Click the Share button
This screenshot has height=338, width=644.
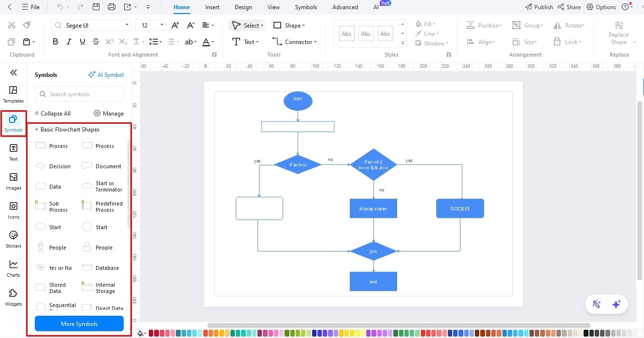569,7
